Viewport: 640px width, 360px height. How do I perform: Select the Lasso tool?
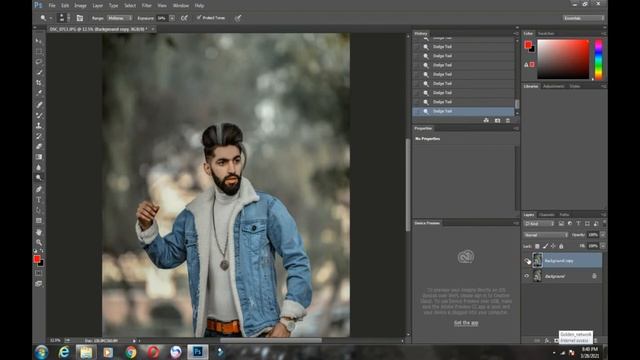tap(39, 62)
